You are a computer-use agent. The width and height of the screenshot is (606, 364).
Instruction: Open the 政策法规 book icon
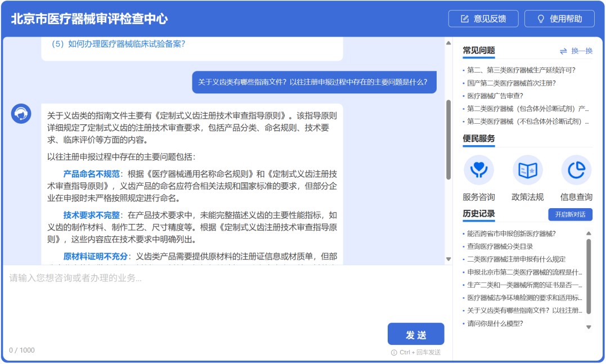(527, 170)
